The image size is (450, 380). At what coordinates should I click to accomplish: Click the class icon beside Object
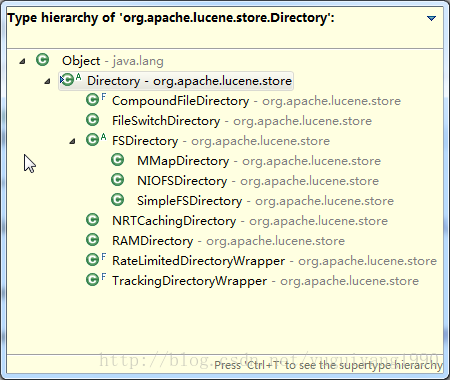click(x=42, y=60)
